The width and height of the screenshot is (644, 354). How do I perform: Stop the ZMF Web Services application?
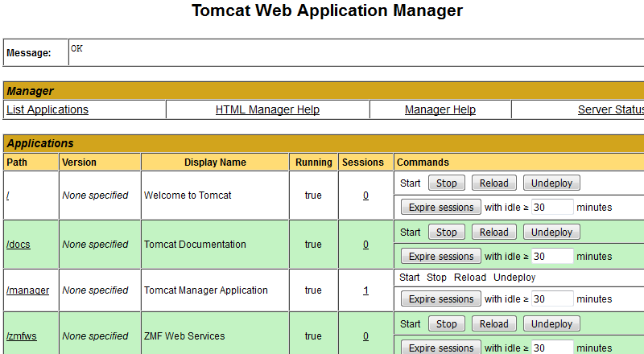[447, 323]
